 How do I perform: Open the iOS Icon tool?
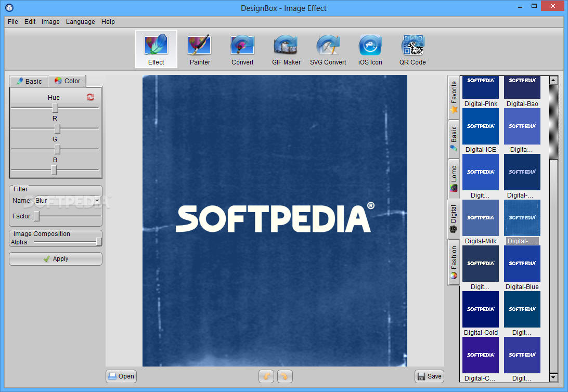click(370, 49)
